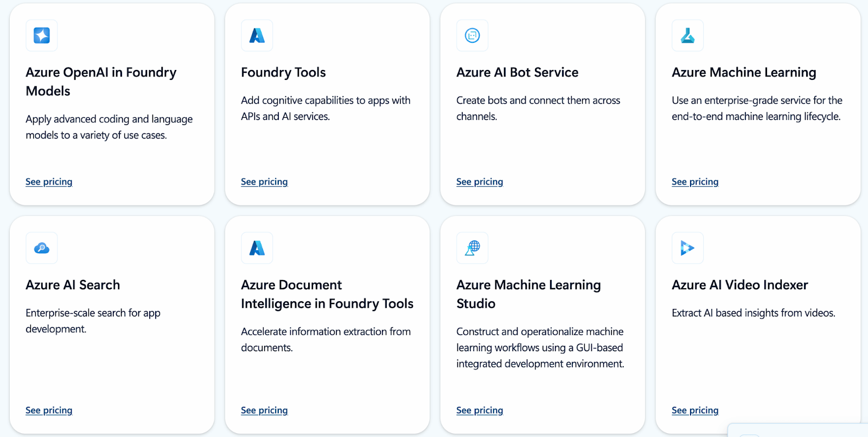868x437 pixels.
Task: Select the 'Azure OpenAI in Foundry Models' heading
Action: tap(101, 81)
